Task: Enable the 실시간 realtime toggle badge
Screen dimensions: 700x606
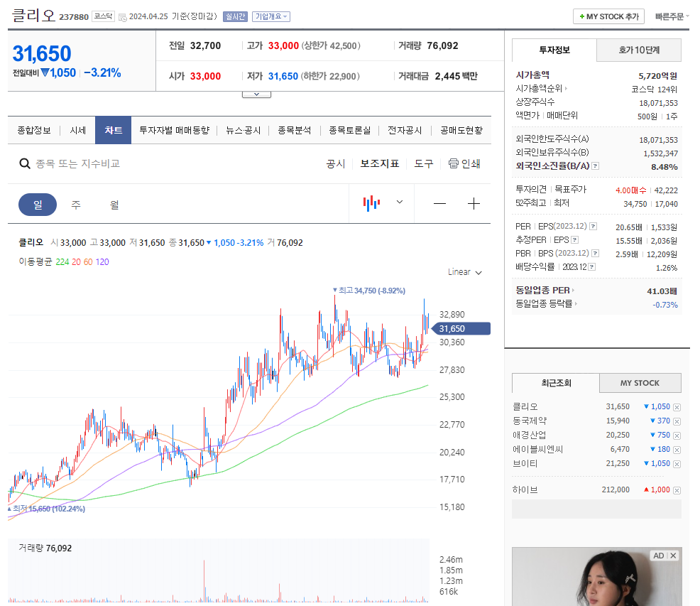Action: pos(235,16)
